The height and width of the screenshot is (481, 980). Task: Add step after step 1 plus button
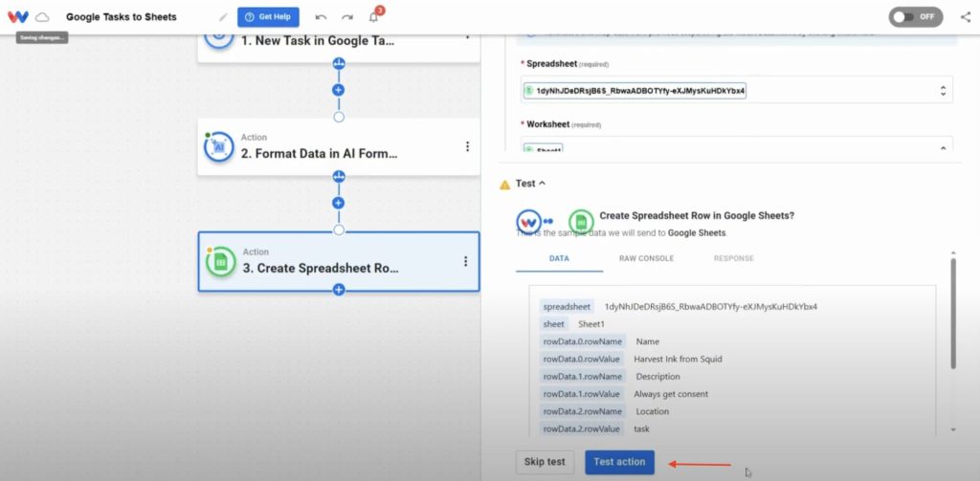pos(339,90)
